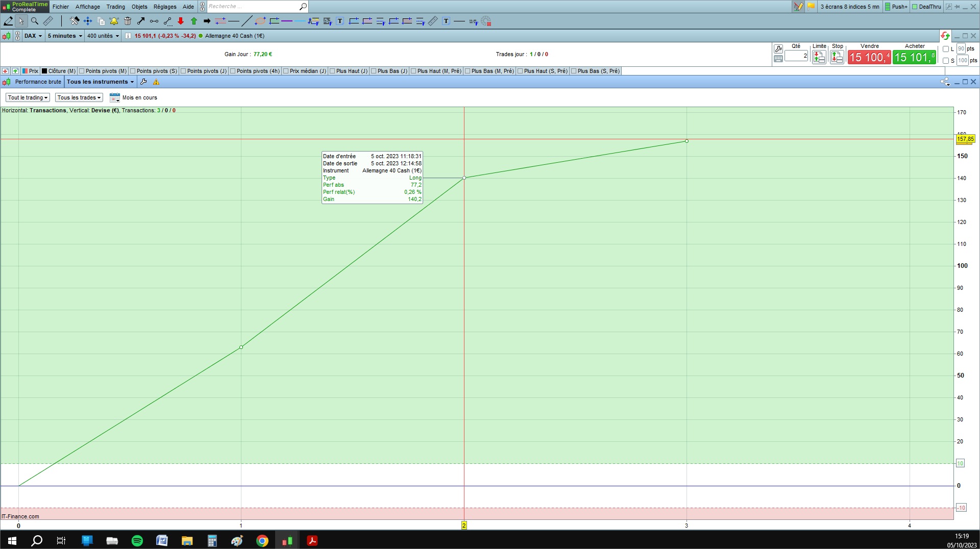Select the purple horizontal line tool
The height and width of the screenshot is (549, 980).
click(287, 21)
